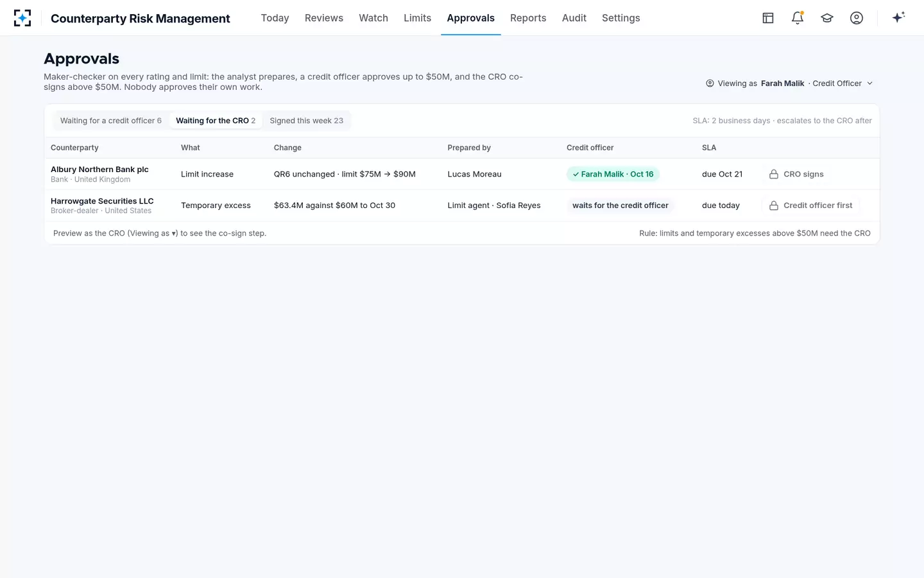Image resolution: width=924 pixels, height=578 pixels.
Task: Open the notifications bell icon
Action: point(798,18)
